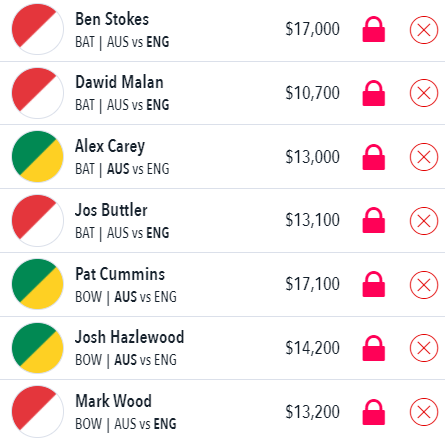Viewport: 445px width, 441px height.
Task: Select Mark Wood's red and white badge
Action: tap(38, 412)
